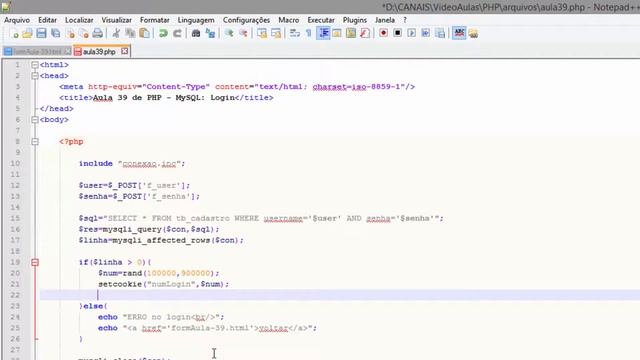Viewport: 640px width, 360px height.
Task: Open the Plugins menu
Action: coord(355,20)
